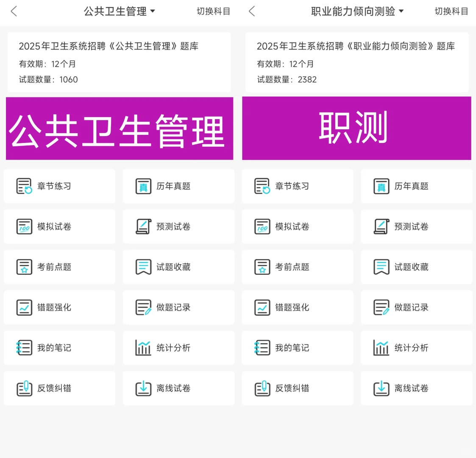
Task: Tap 切换科目 on 职业能力倾向测验 screen
Action: [x=451, y=11]
